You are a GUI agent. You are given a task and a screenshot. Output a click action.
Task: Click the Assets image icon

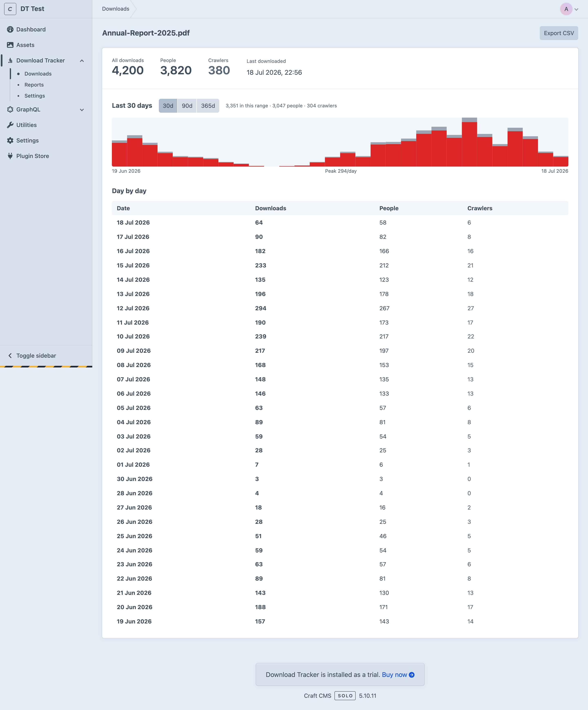[x=10, y=45]
